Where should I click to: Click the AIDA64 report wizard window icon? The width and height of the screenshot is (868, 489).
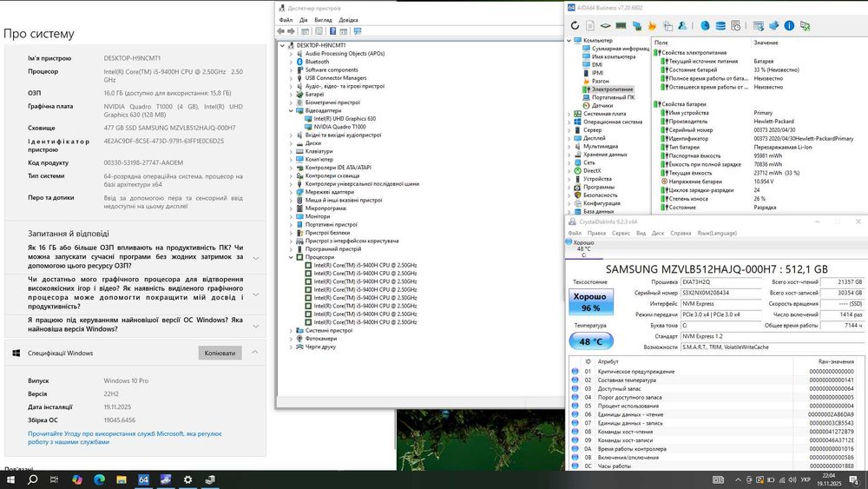tap(759, 25)
